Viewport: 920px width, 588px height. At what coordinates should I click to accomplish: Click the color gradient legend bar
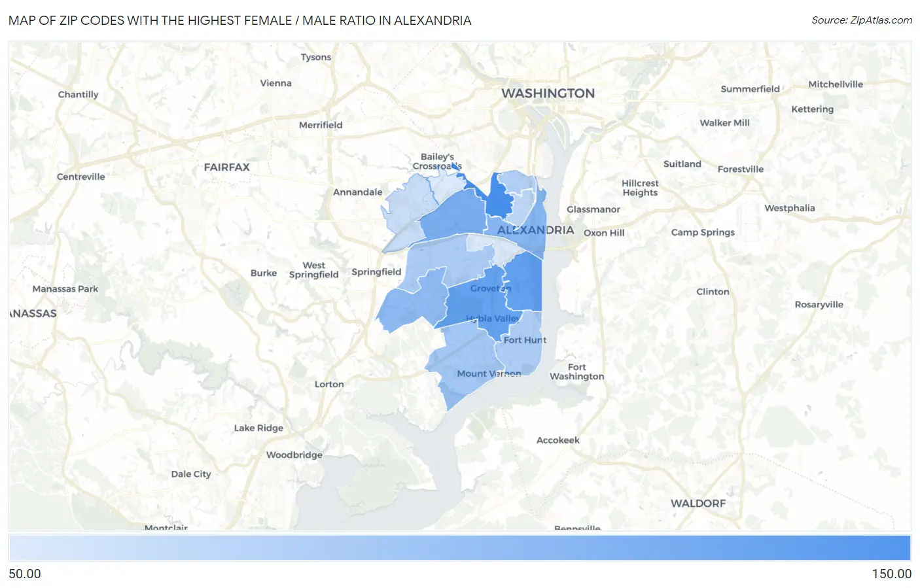tap(460, 548)
